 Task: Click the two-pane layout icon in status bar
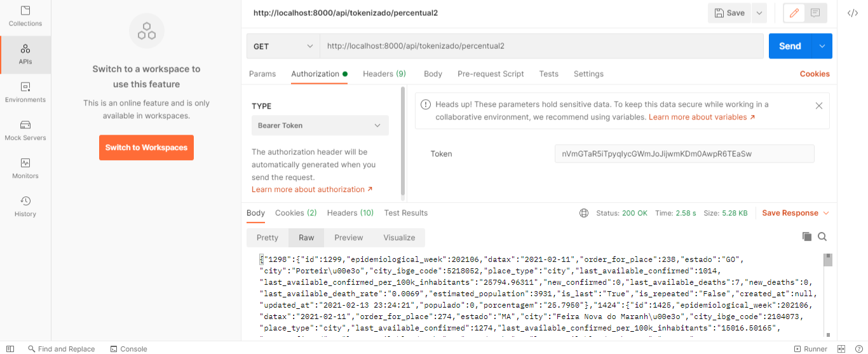[841, 349]
